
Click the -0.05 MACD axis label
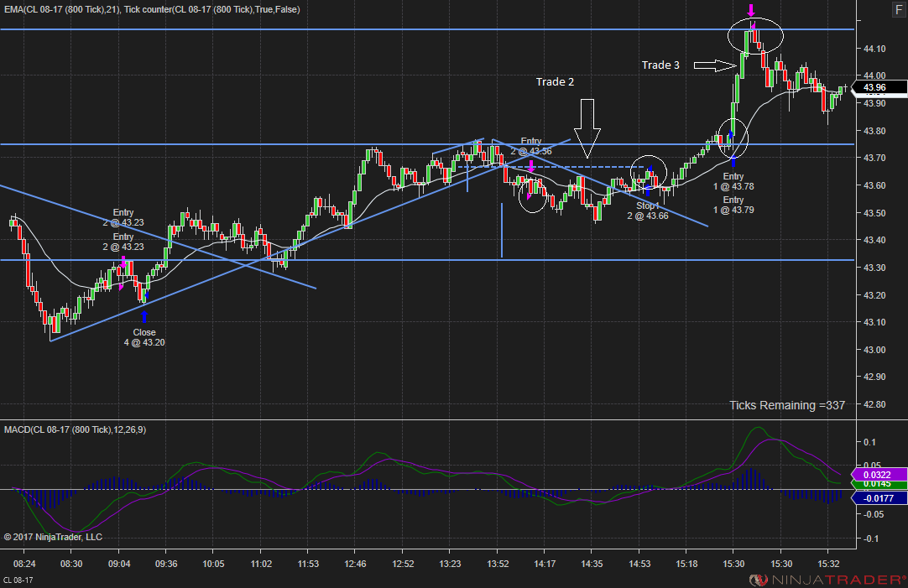pos(873,514)
